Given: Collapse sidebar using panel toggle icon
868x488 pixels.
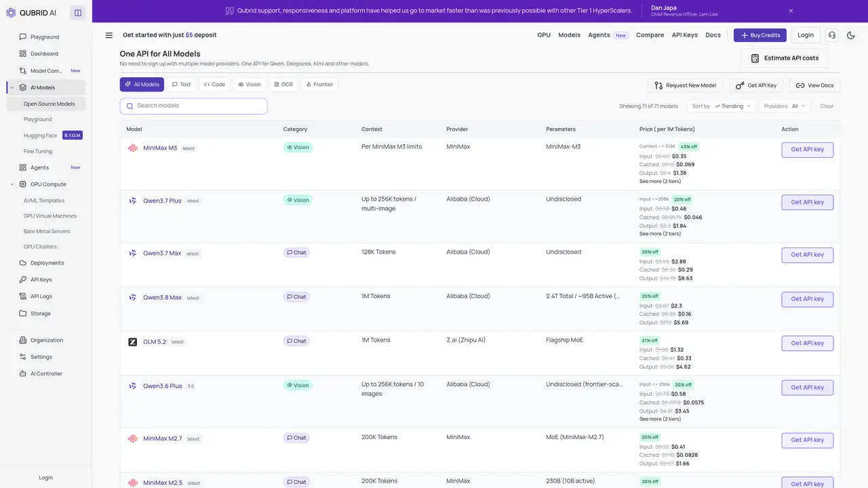Looking at the screenshot, I should click(78, 12).
